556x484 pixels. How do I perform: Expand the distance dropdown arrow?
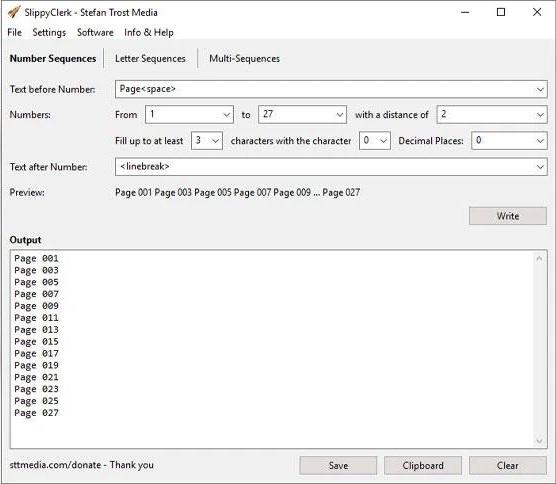click(540, 115)
